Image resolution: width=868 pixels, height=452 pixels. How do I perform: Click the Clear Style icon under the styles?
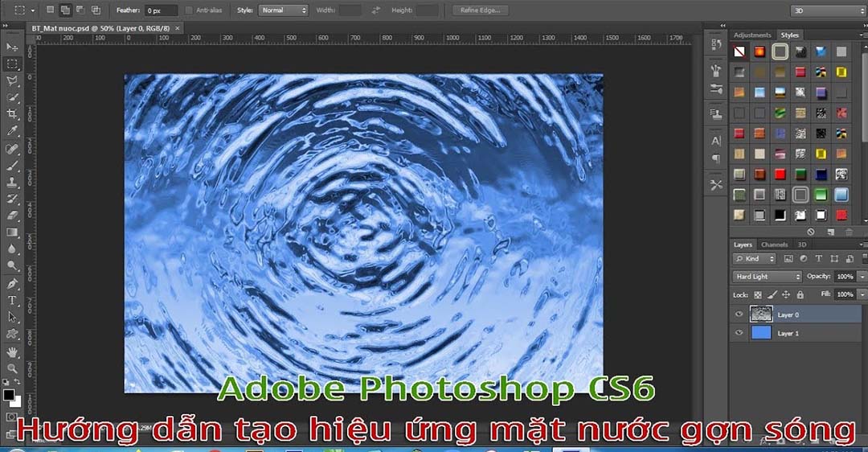pyautogui.click(x=810, y=232)
